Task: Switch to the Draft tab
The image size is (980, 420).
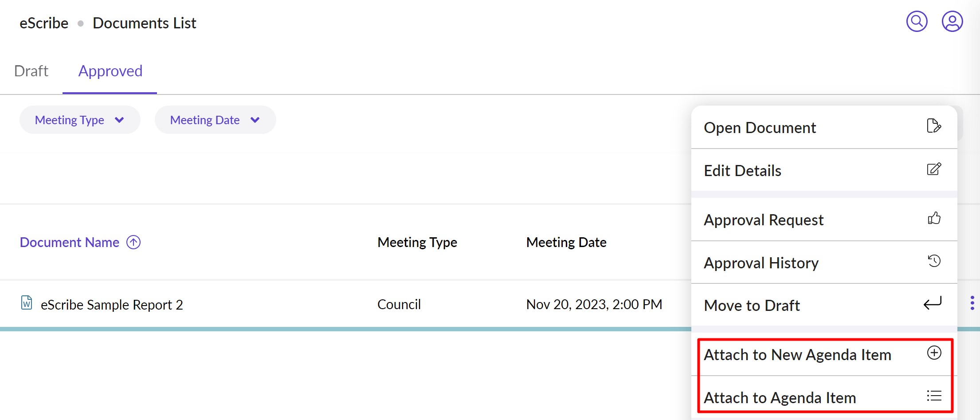Action: click(31, 71)
